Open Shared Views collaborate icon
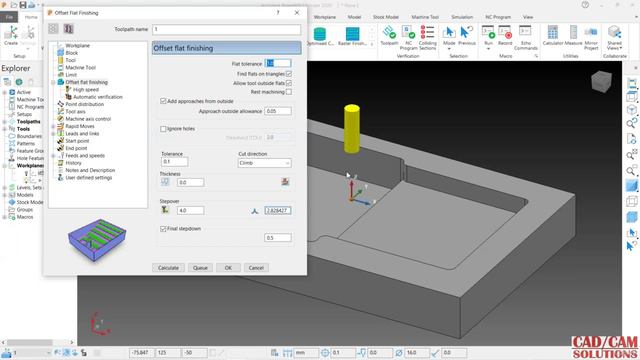 coord(614,33)
